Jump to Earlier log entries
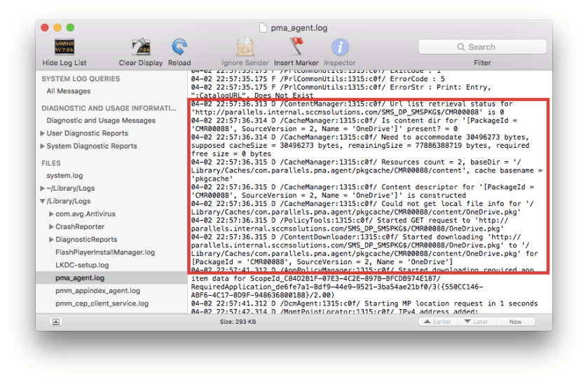The height and width of the screenshot is (382, 588). point(437,322)
